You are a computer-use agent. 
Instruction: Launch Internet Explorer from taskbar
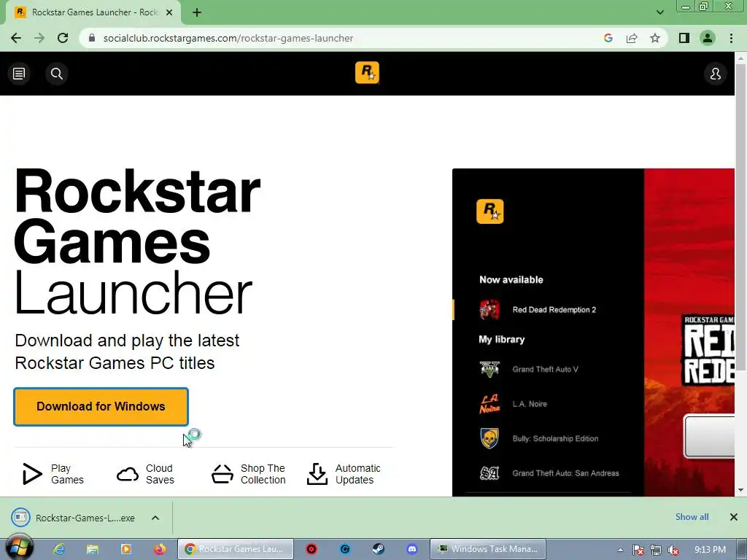coord(58,549)
